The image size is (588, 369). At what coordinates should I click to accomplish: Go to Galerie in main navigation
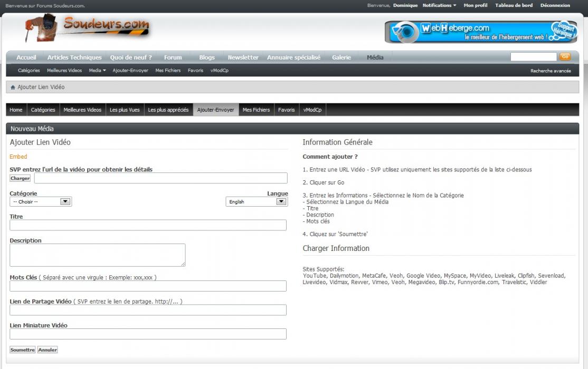pos(342,57)
